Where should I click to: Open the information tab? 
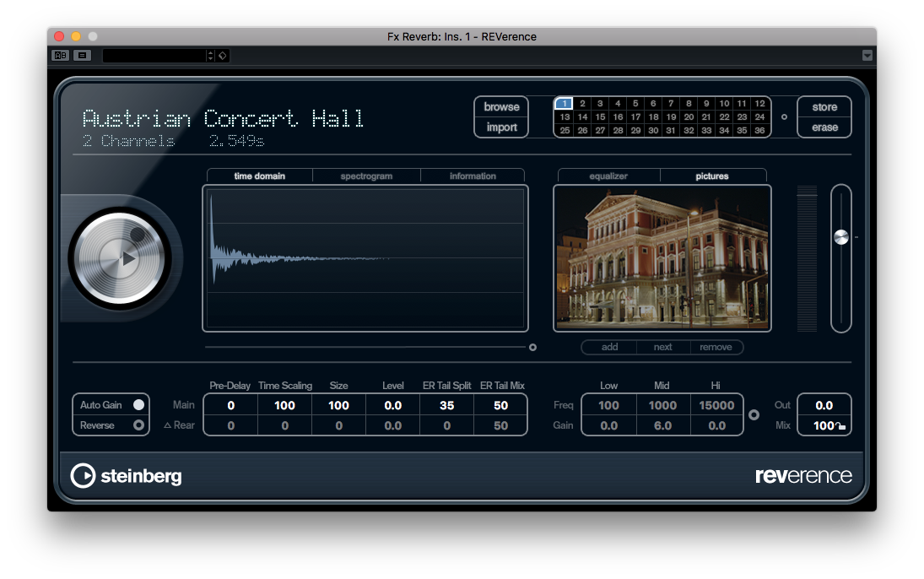tap(473, 176)
